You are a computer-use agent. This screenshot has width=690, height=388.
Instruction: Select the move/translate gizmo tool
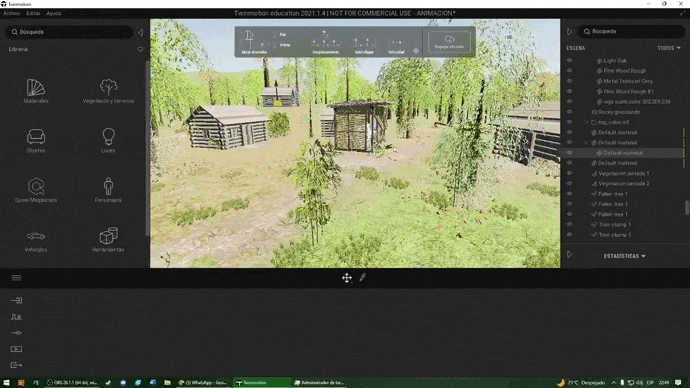347,278
